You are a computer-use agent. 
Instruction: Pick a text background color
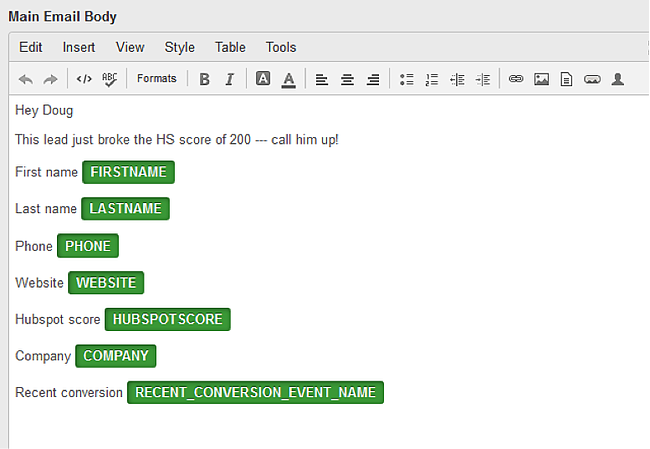(262, 79)
